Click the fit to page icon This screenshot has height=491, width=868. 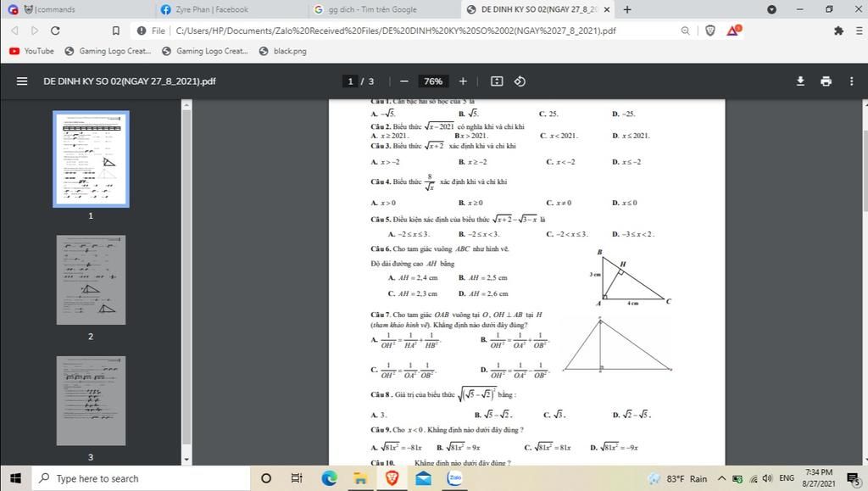[x=497, y=81]
